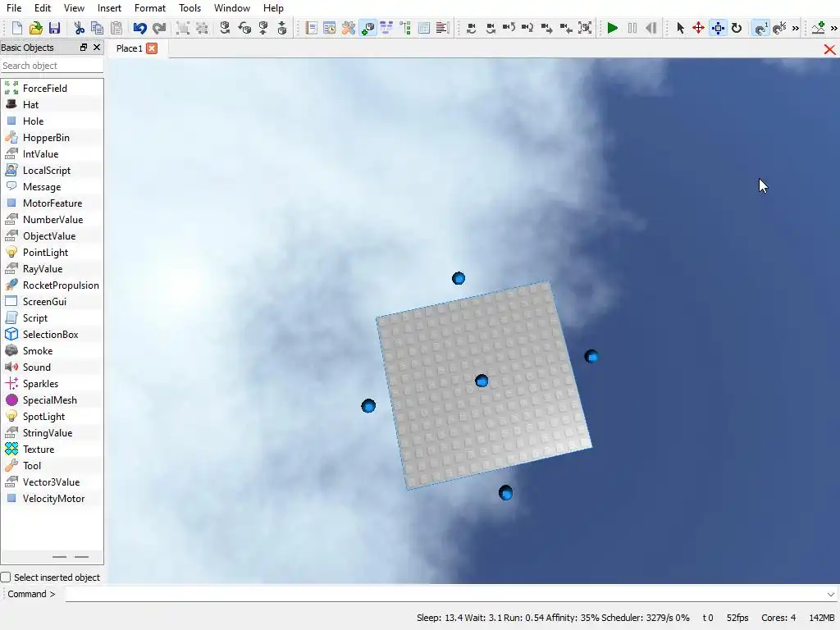Screen dimensions: 840x630
Task: Open the Insert menu
Action: [x=109, y=8]
